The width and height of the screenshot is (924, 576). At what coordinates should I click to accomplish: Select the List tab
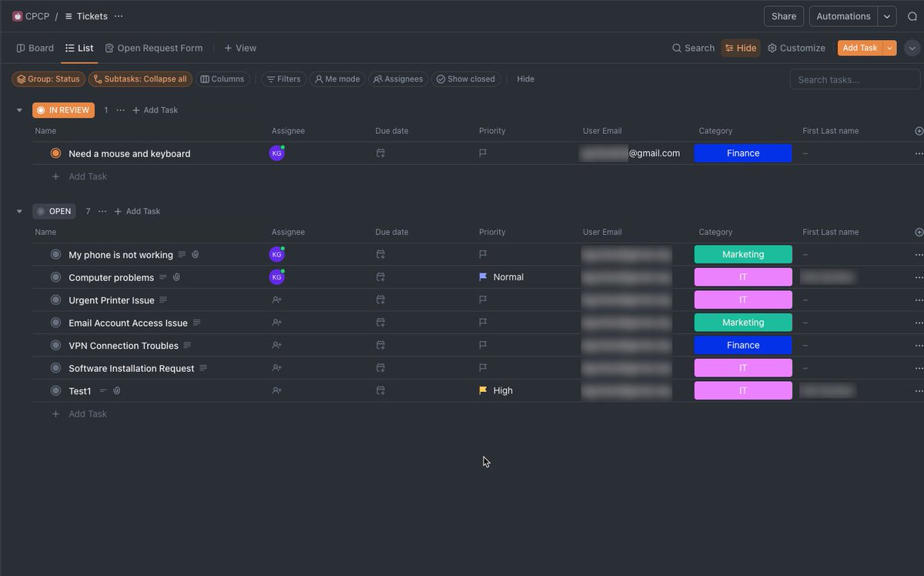79,48
